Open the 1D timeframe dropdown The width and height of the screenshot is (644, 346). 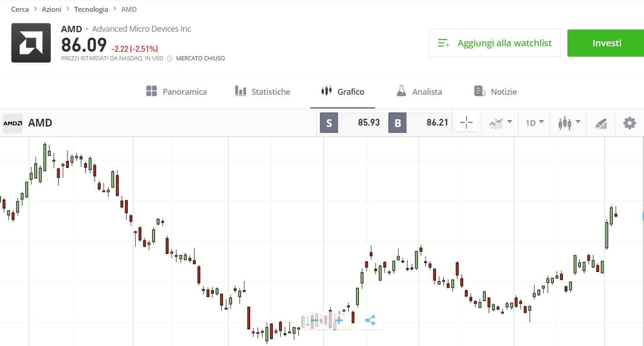pyautogui.click(x=534, y=122)
